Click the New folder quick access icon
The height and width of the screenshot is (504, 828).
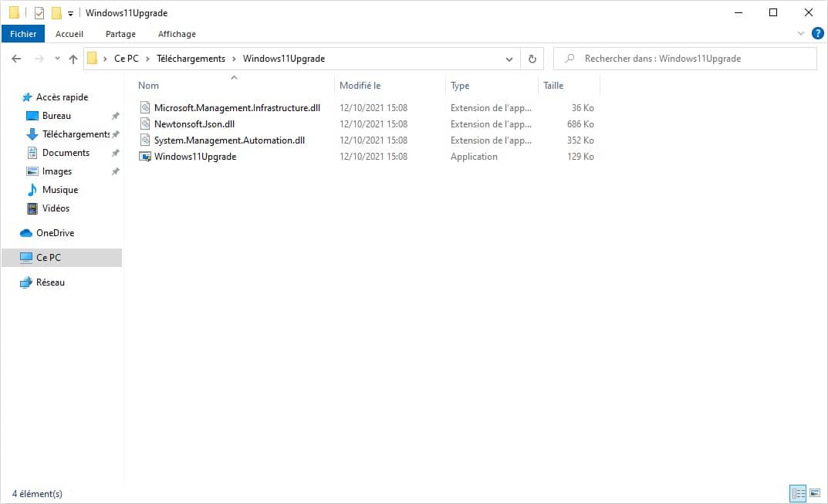(x=56, y=12)
